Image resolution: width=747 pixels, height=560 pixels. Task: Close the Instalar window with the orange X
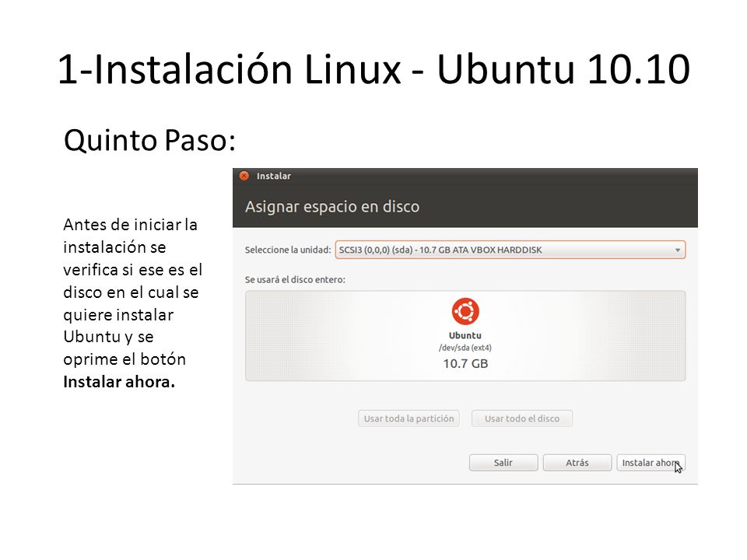(x=244, y=176)
